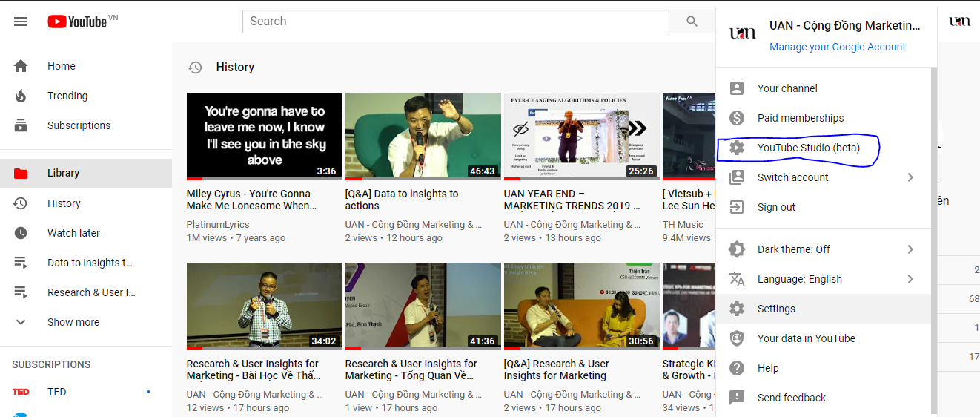Choose Send feedback menu item
This screenshot has height=417, width=980.
tap(823, 398)
